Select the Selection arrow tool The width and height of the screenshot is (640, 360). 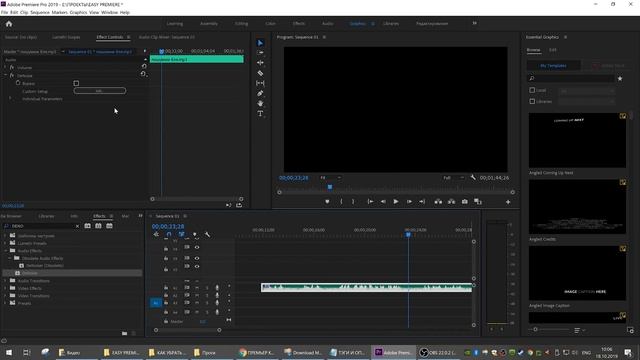point(260,43)
